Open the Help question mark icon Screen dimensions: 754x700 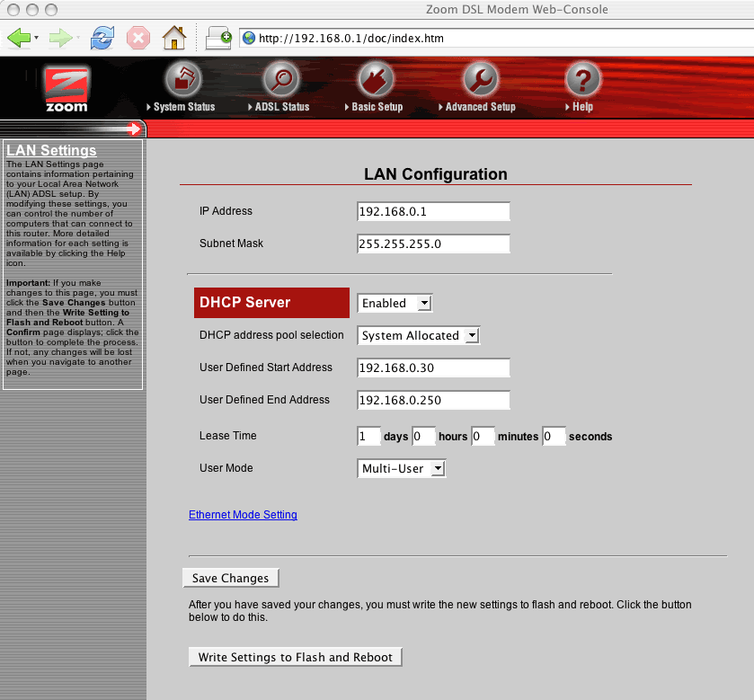tap(583, 79)
